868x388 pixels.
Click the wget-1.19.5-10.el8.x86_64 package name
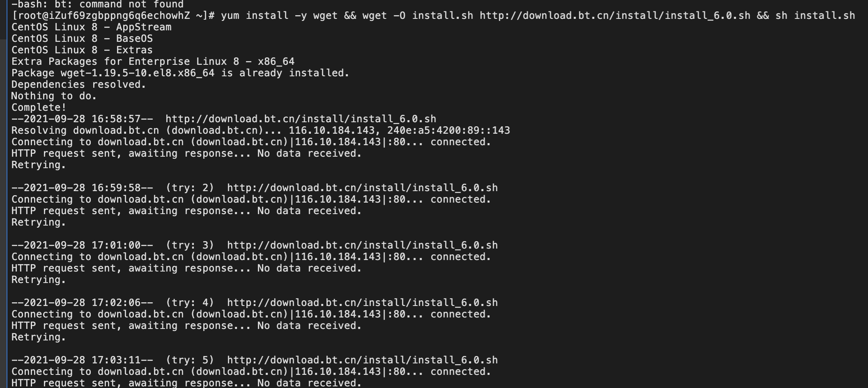tap(138, 73)
